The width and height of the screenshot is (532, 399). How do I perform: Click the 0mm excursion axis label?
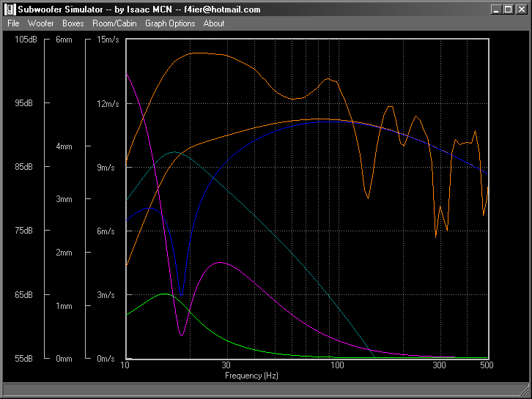click(x=64, y=359)
